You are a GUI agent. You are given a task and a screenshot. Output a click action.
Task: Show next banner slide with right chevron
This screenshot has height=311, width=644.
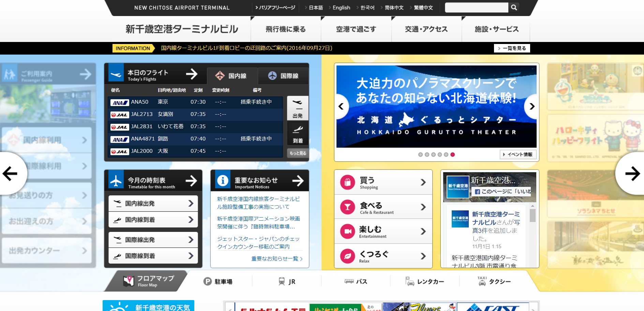pyautogui.click(x=532, y=106)
